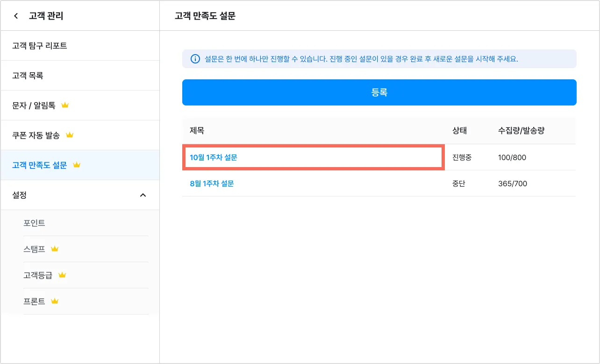Image resolution: width=600 pixels, height=364 pixels.
Task: Open 스탬프 settings submenu
Action: click(34, 249)
